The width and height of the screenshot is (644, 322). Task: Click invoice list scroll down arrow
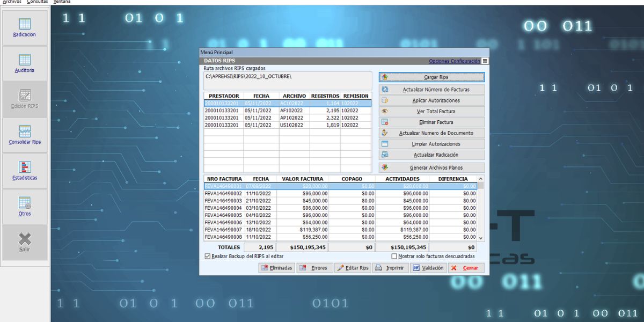pos(480,238)
